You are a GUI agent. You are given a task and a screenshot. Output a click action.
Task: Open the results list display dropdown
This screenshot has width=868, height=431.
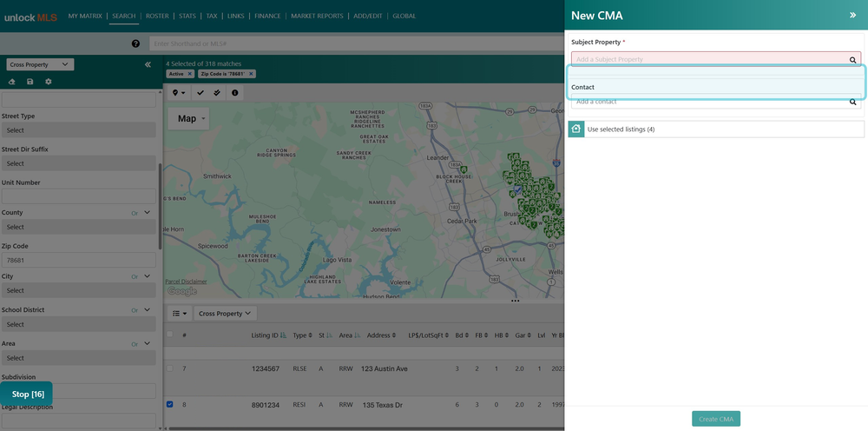tap(180, 314)
